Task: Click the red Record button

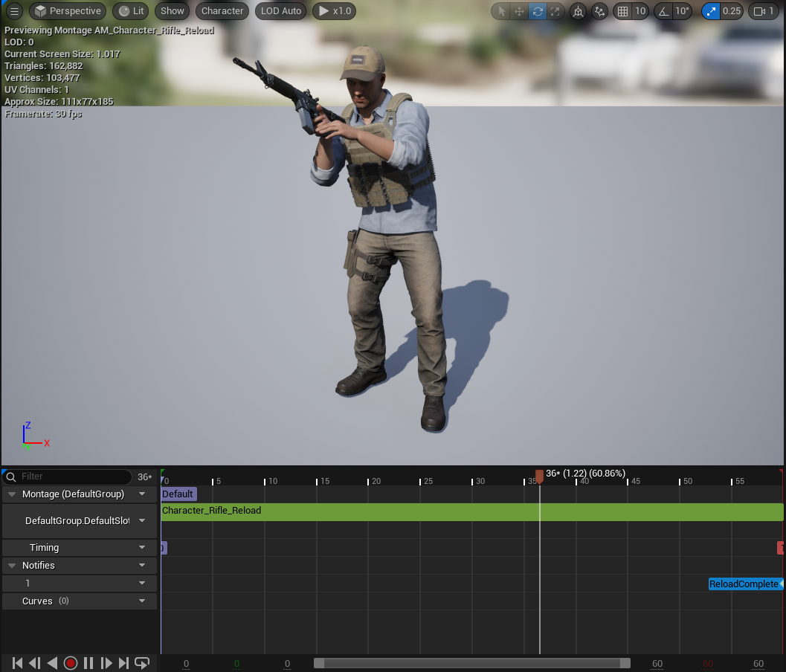Action: (70, 664)
